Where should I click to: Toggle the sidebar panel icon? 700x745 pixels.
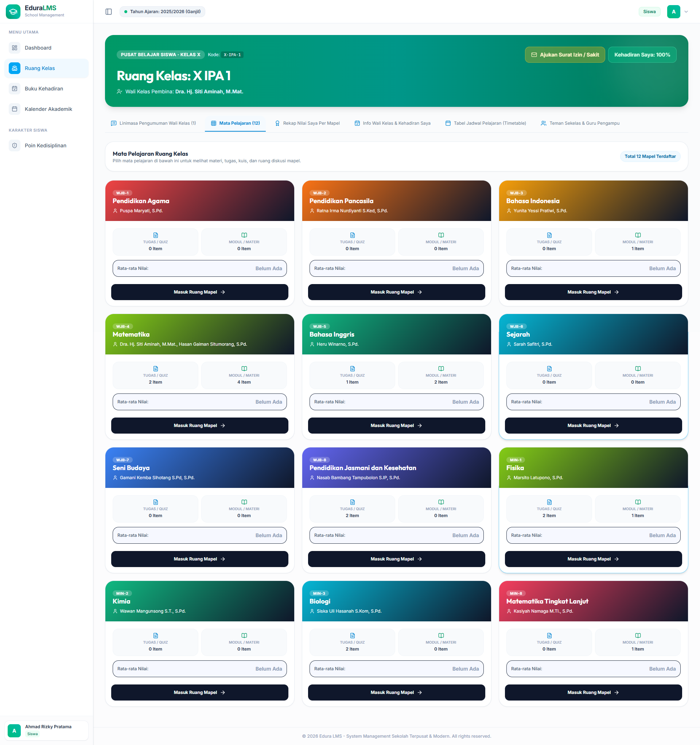pyautogui.click(x=109, y=12)
